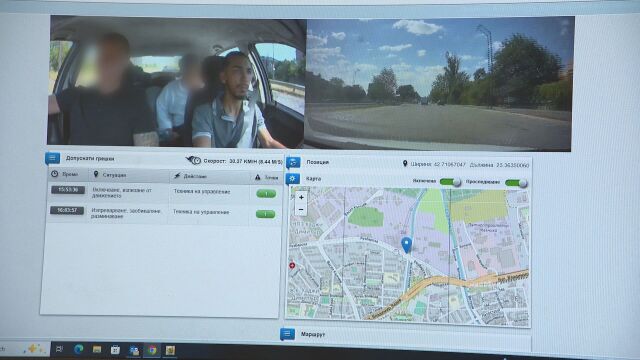The width and height of the screenshot is (640, 360).
Task: Open File Explorer from the taskbar
Action: (97, 349)
